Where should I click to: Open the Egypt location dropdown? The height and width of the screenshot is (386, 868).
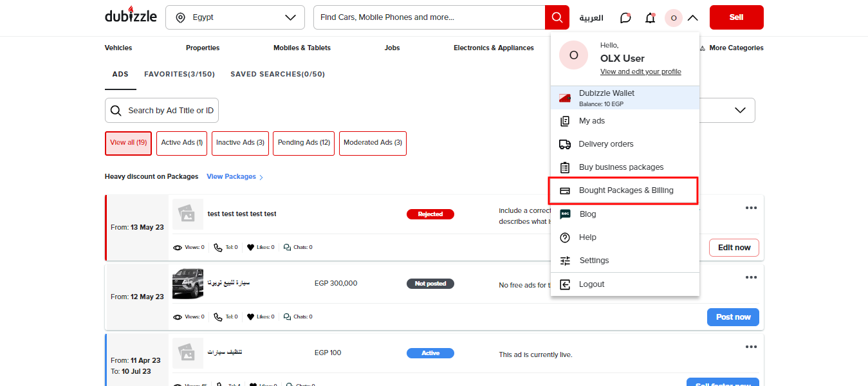pos(235,17)
